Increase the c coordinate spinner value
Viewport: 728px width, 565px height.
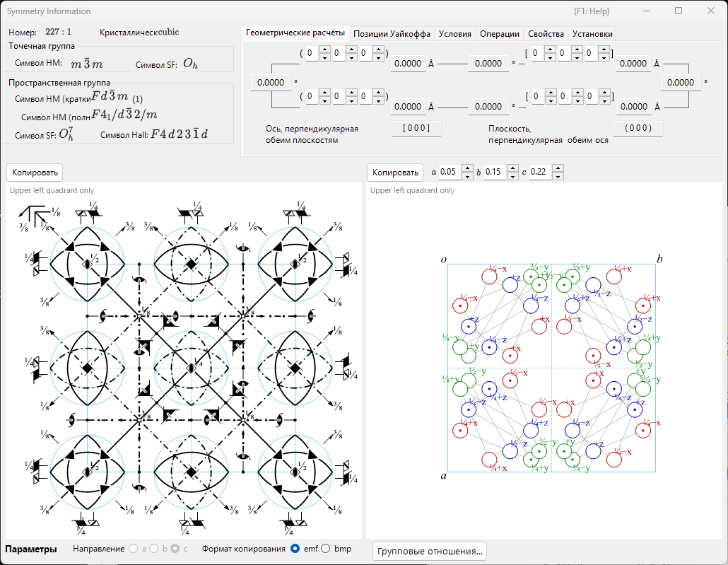558,169
